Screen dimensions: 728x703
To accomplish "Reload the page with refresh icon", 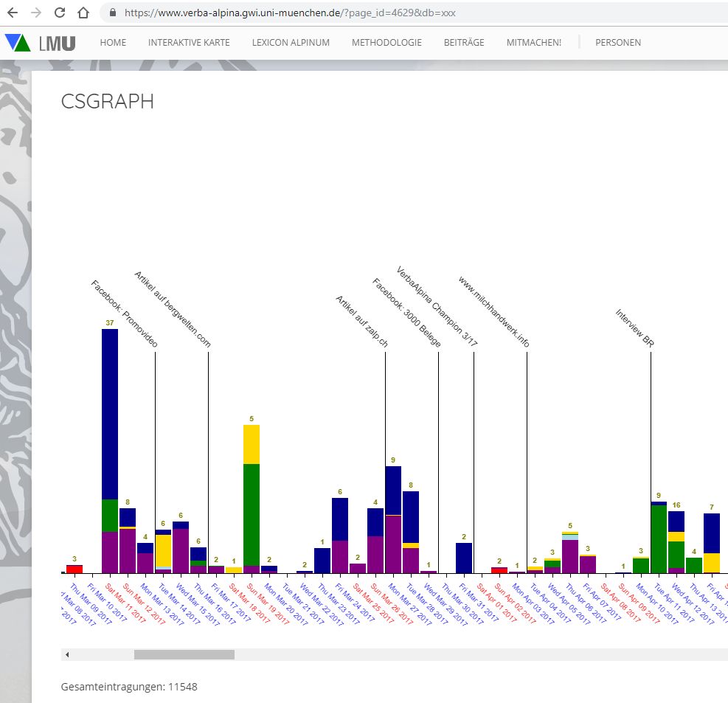I will point(60,13).
